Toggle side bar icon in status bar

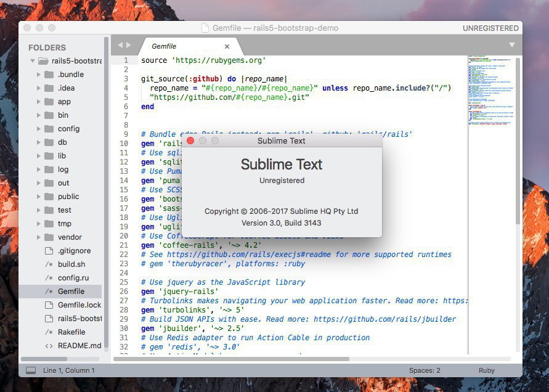31,370
